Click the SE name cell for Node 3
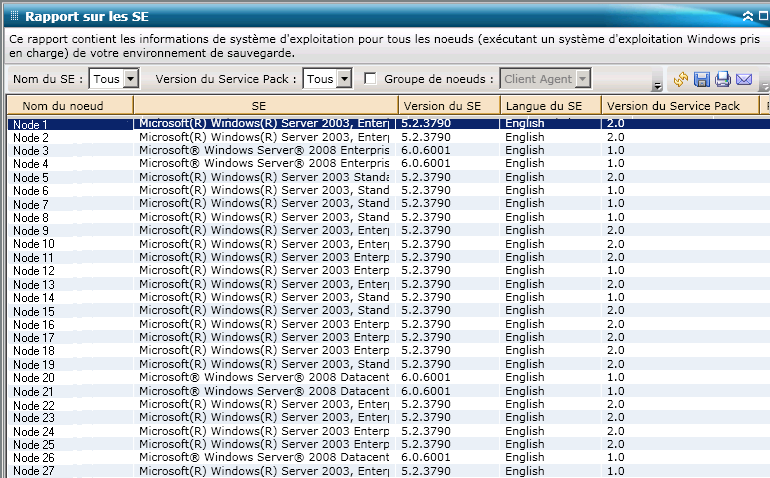Image resolution: width=770 pixels, height=478 pixels. point(264,150)
